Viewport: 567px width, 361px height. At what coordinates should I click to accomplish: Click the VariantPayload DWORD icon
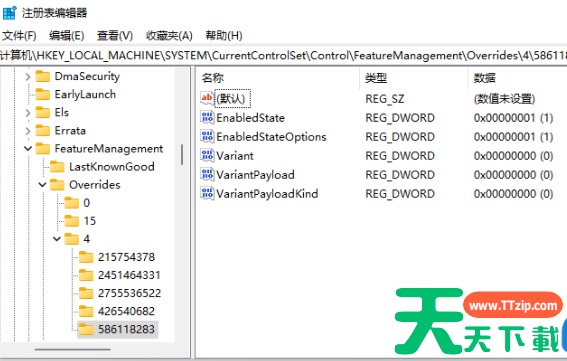tap(207, 174)
